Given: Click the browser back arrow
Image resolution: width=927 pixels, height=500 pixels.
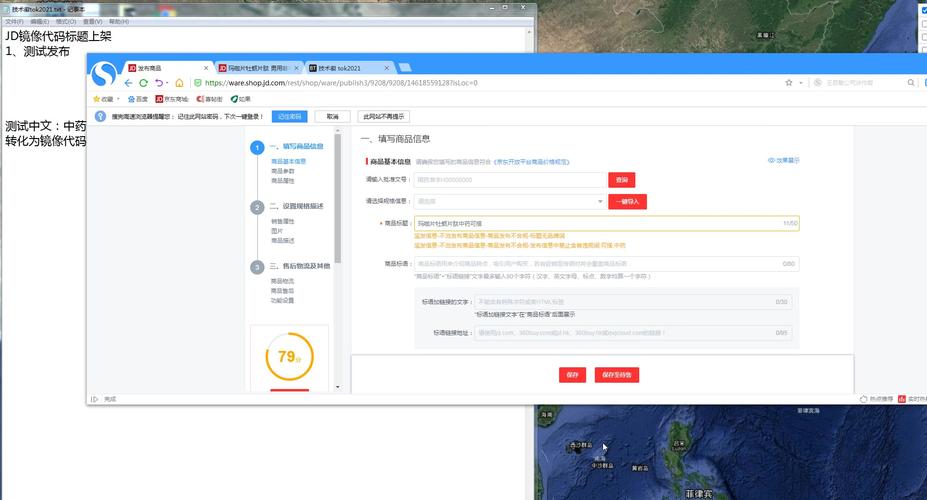Looking at the screenshot, I should (128, 83).
